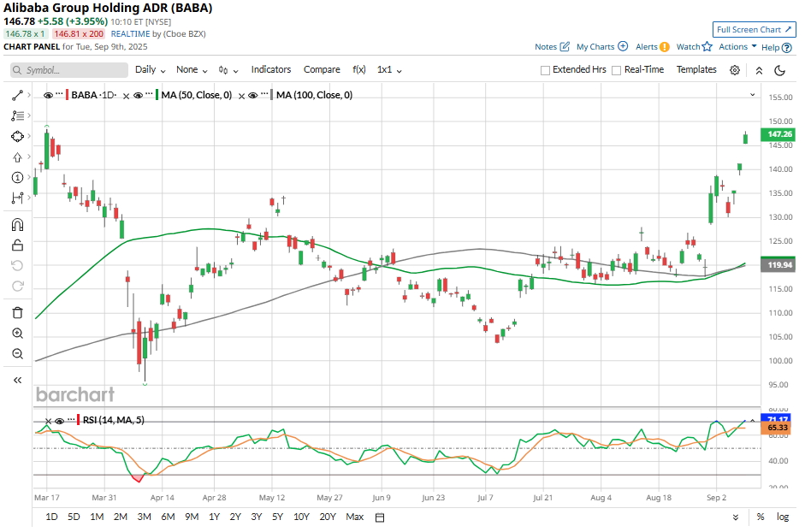Open more options for RSI indicator
Screen dimensions: 805x532
pyautogui.click(x=71, y=419)
